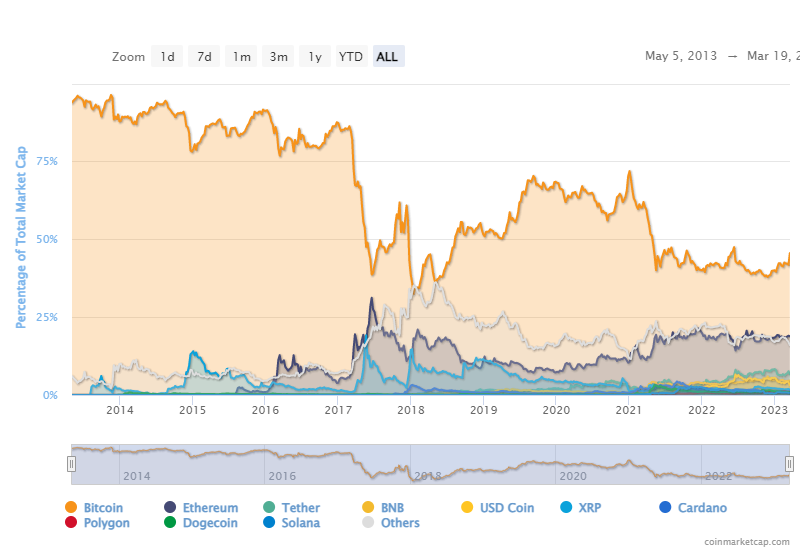Screen dimensions: 800x550
Task: Select the 3m zoom option
Action: pyautogui.click(x=278, y=57)
